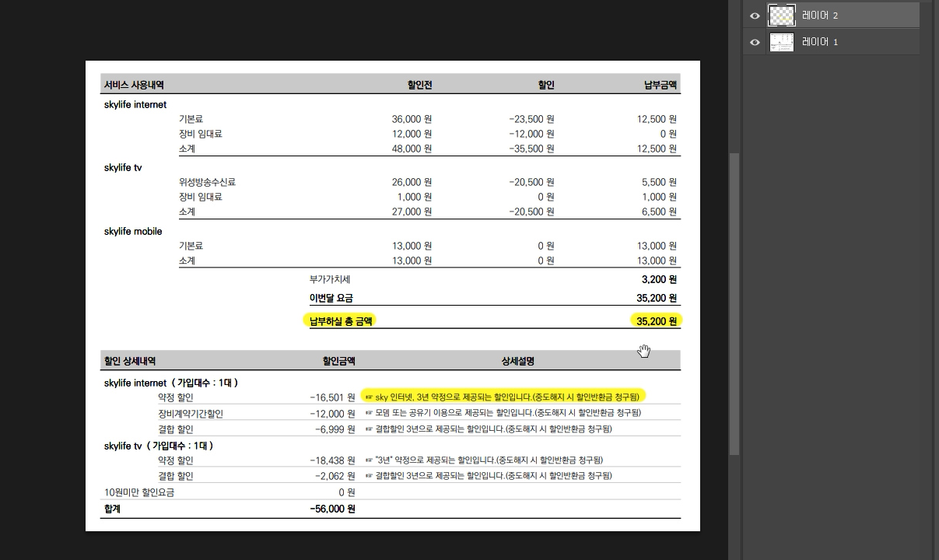Click the -18,438 원 discount amount

[x=332, y=460]
